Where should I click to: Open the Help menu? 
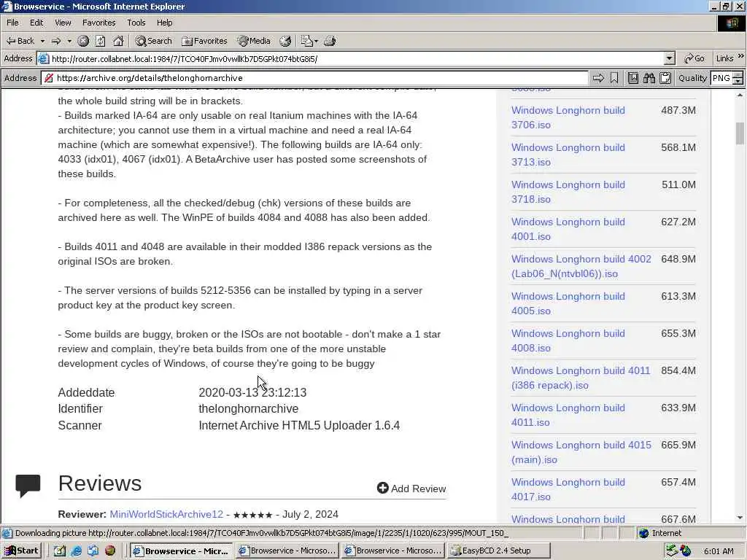(x=164, y=23)
